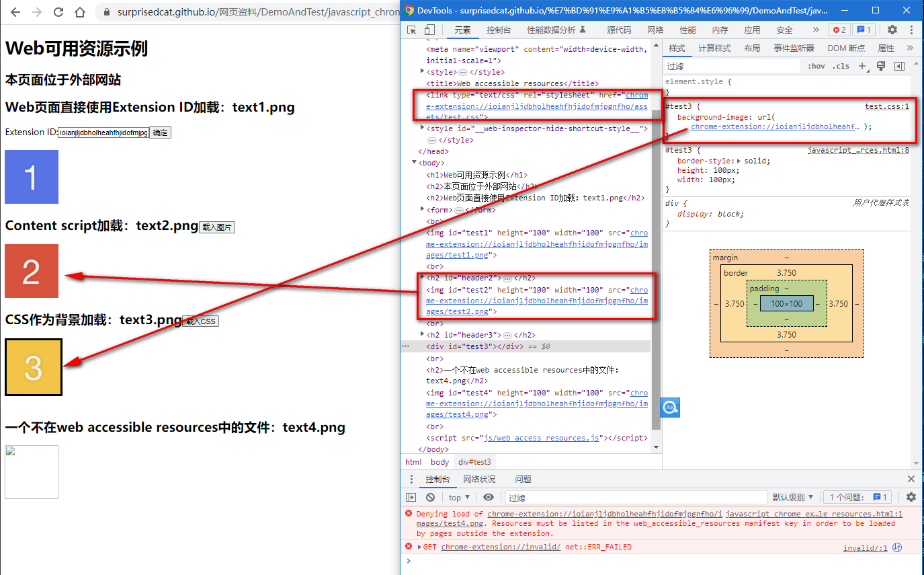
Task: Click the 载入图片 load image button
Action: [217, 227]
